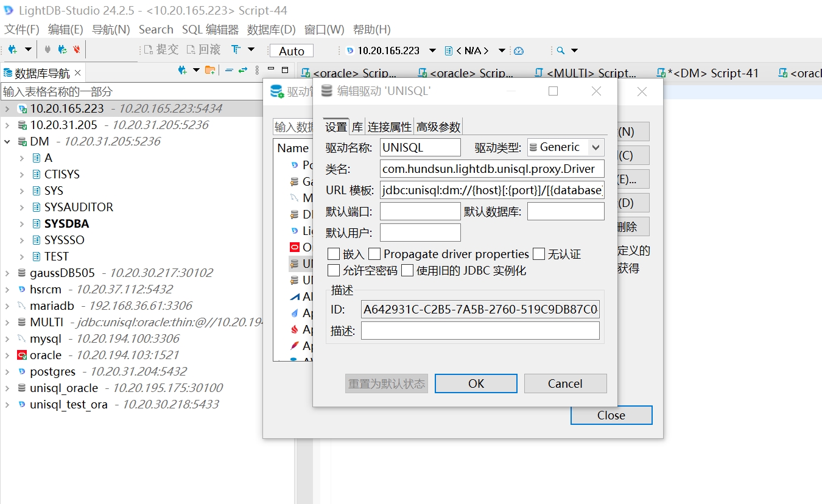This screenshot has width=822, height=504.
Task: Switch to the 库 tab in edit driver dialog
Action: (357, 127)
